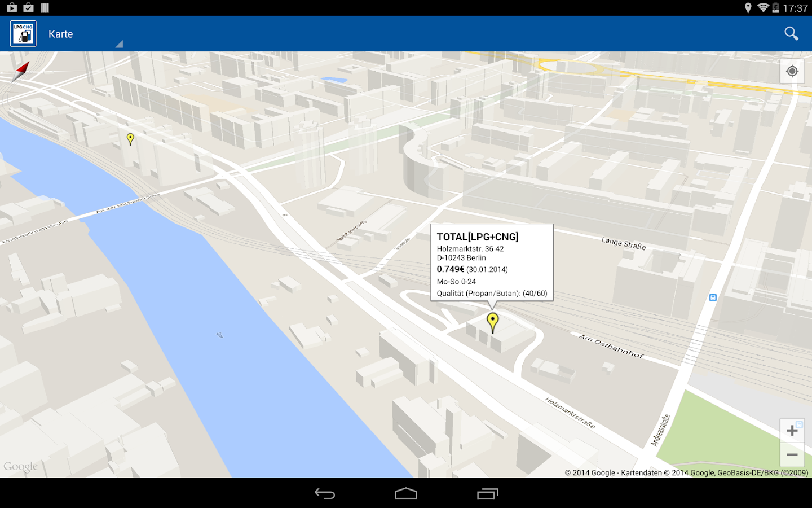Viewport: 812px width, 508px height.
Task: Tap the Mo-So 0-24 opening hours
Action: (456, 282)
